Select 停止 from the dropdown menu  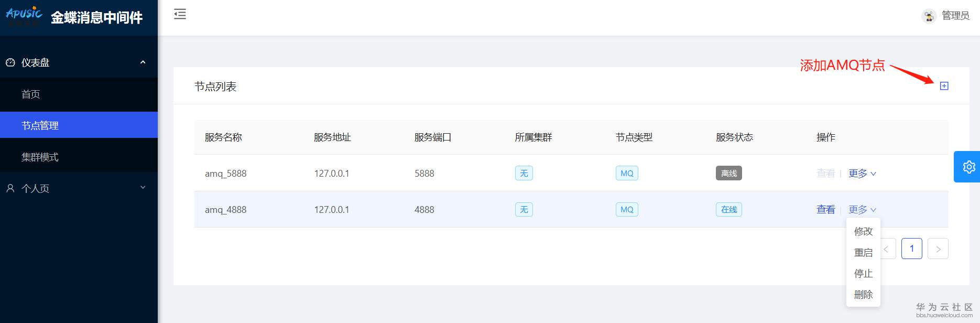[863, 274]
